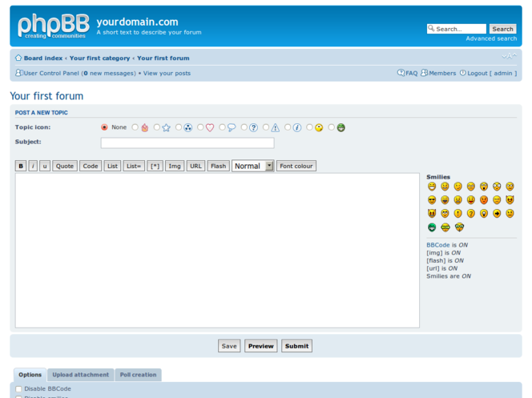Select the 'None' topic icon radio button
Image resolution: width=532 pixels, height=398 pixels.
pos(104,127)
